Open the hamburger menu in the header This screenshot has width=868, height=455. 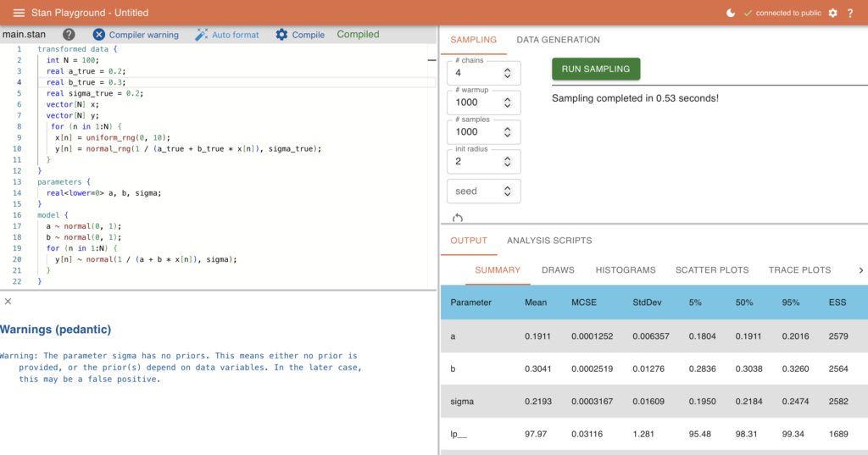click(19, 13)
